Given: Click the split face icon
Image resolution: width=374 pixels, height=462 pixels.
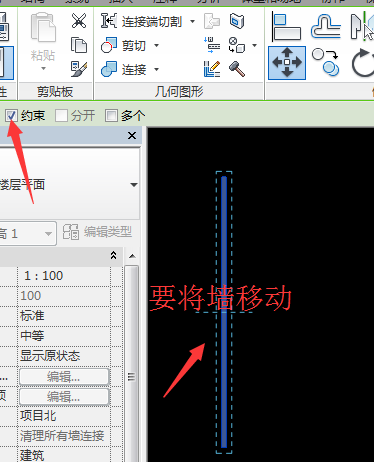Looking at the screenshot, I should click(x=237, y=21).
